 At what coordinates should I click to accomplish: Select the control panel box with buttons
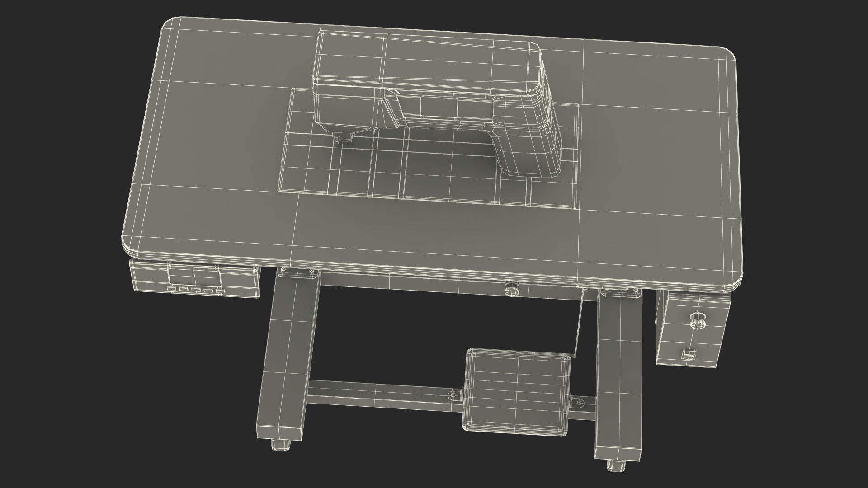pos(195,279)
